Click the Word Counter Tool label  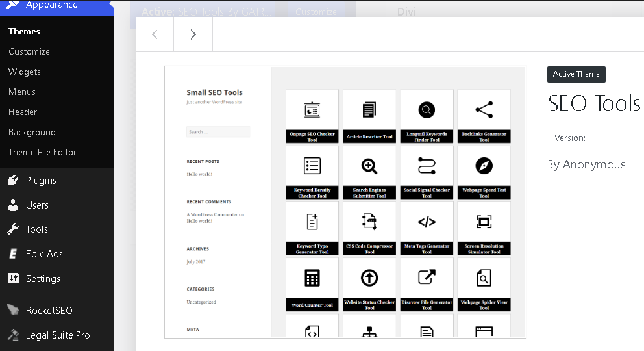(312, 305)
